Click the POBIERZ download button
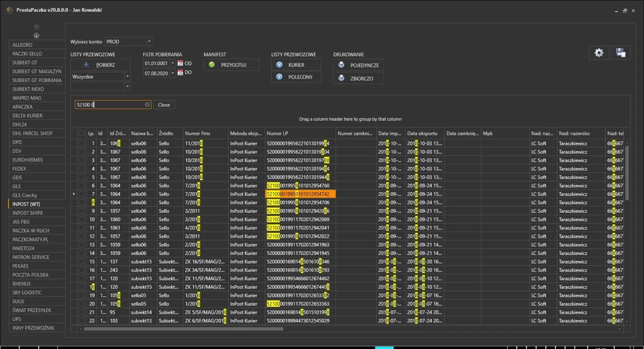Viewport: 644px width, 349px height. coord(101,65)
